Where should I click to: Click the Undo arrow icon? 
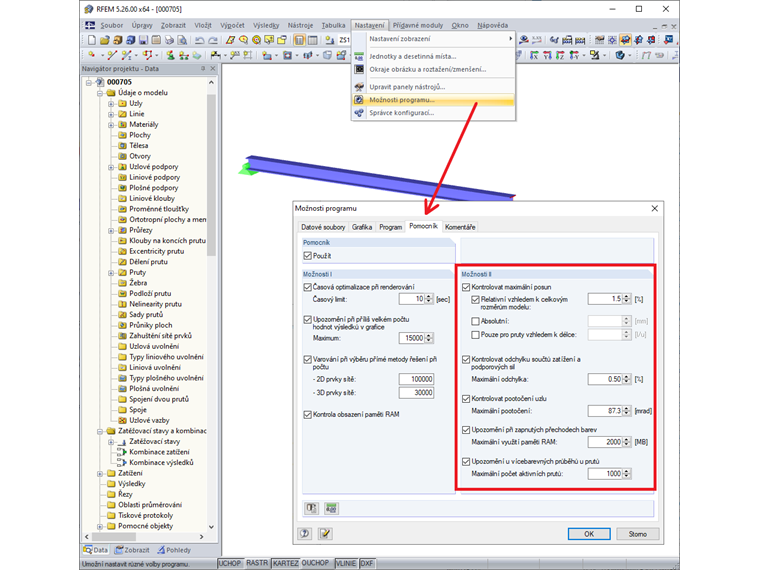pos(199,40)
